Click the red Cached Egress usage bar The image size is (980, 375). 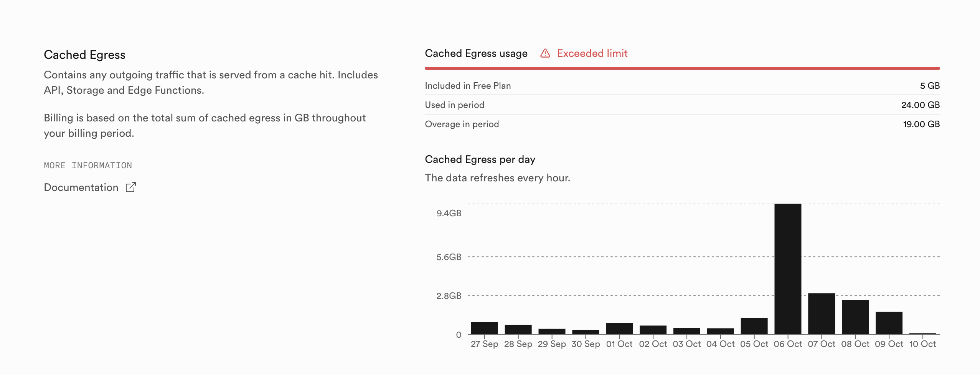682,68
